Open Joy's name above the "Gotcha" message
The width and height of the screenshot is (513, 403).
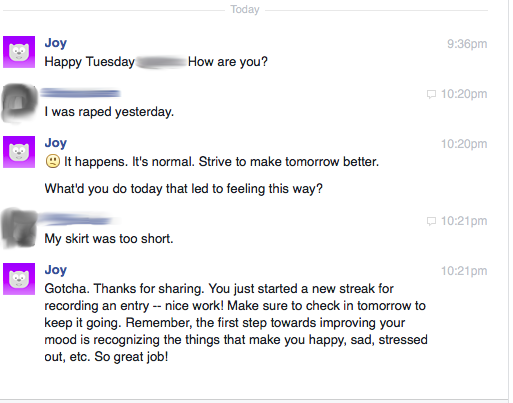click(x=56, y=270)
